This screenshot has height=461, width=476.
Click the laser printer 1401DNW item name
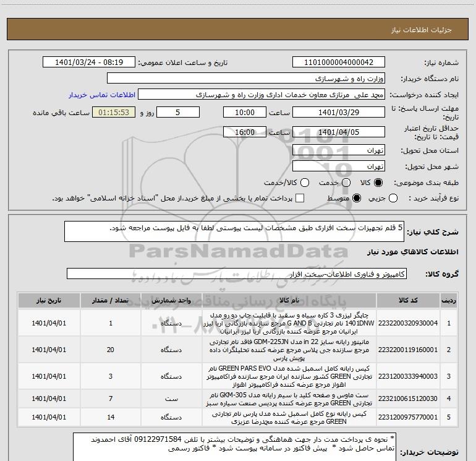point(289,323)
